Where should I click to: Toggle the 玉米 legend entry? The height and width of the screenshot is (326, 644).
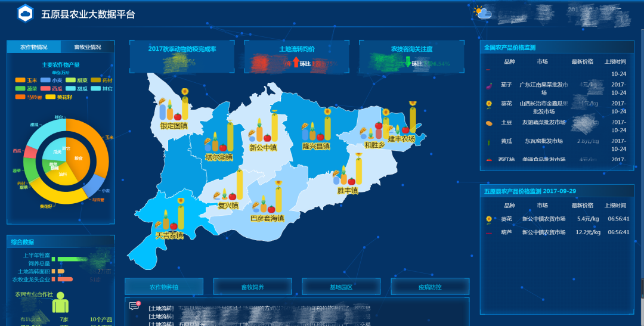point(26,80)
